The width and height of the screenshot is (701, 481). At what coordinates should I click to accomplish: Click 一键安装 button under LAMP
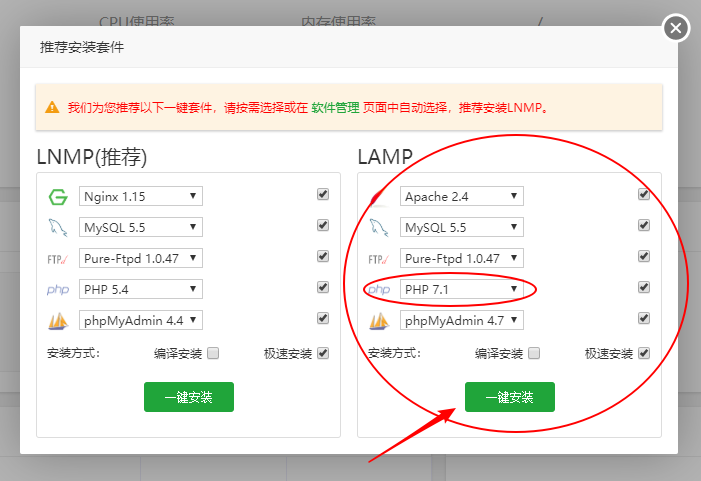point(510,397)
